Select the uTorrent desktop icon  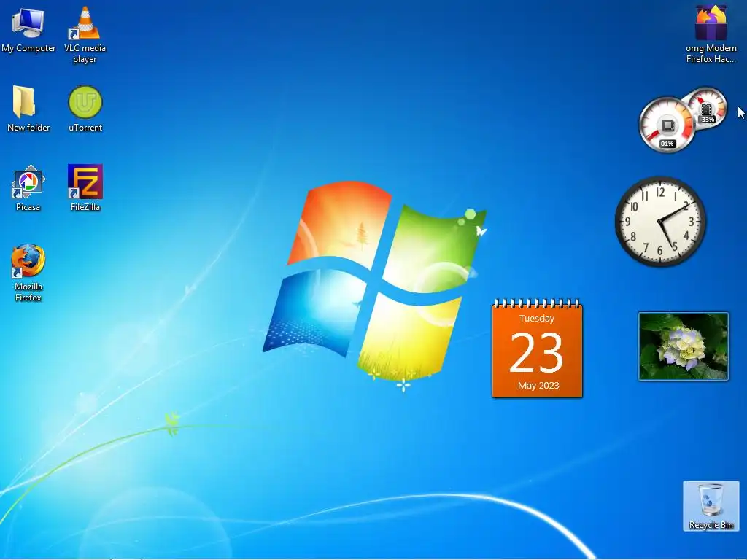coord(85,109)
